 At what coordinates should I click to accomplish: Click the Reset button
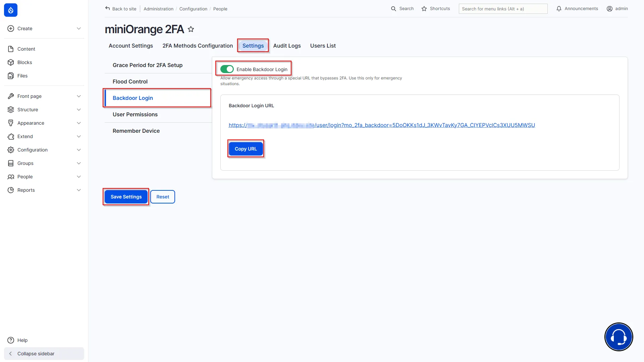tap(163, 197)
